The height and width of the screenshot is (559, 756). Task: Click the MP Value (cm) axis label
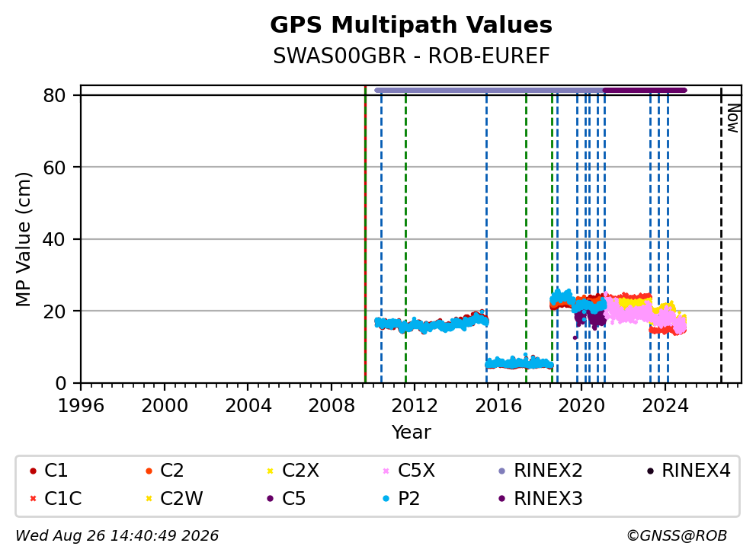click(23, 239)
